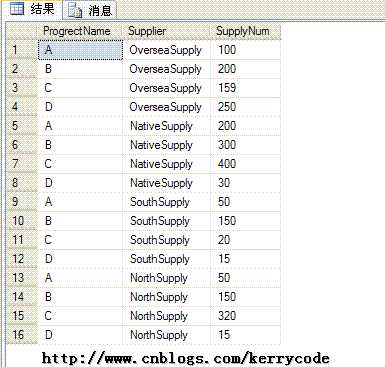Select row header number 16
This screenshot has height=367, width=385.
pos(22,335)
